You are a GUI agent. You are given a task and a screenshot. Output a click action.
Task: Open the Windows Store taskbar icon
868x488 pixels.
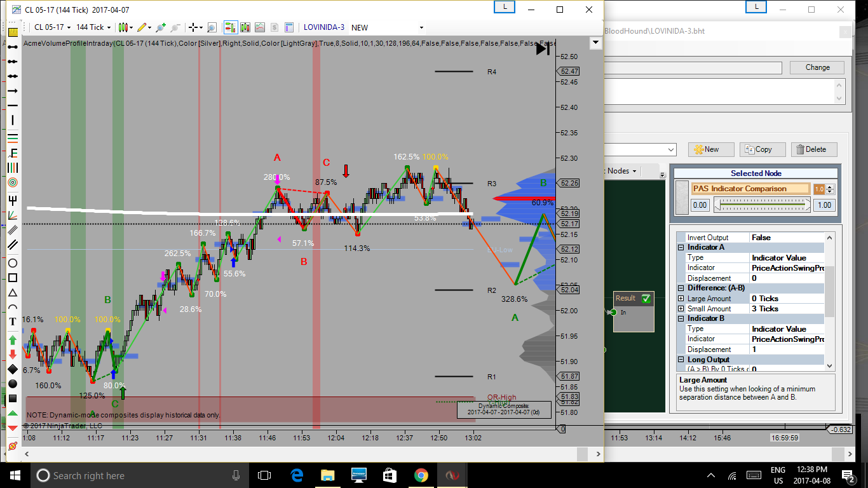(x=390, y=475)
